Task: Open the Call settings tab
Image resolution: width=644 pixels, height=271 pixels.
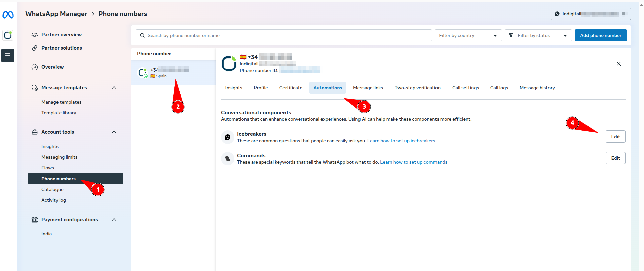Action: pyautogui.click(x=465, y=88)
